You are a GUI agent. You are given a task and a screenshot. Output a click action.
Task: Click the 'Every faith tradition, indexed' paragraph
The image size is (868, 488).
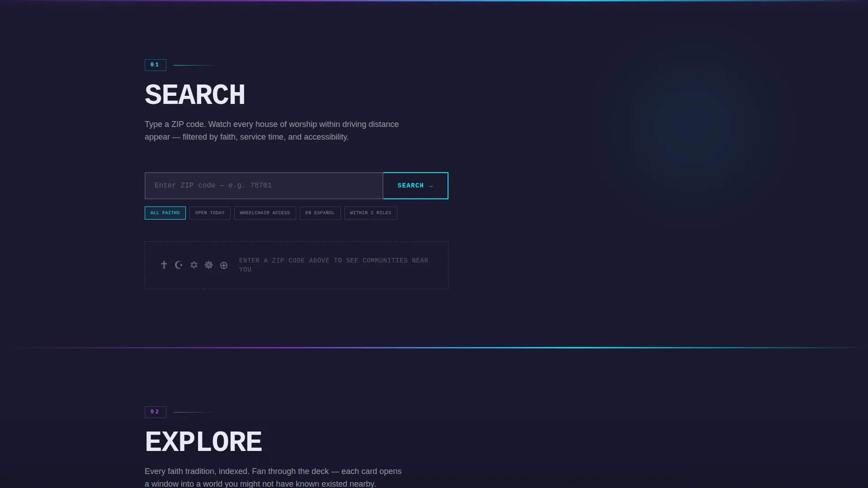273,477
